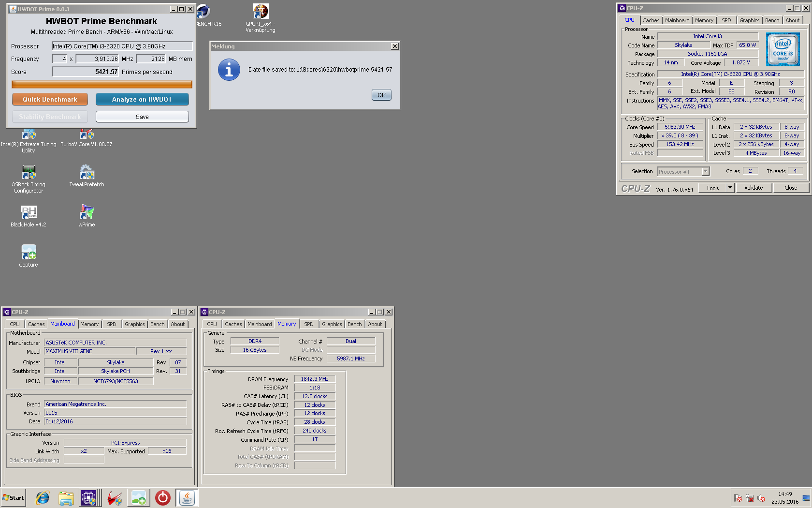
Task: Click the Start button
Action: click(14, 498)
